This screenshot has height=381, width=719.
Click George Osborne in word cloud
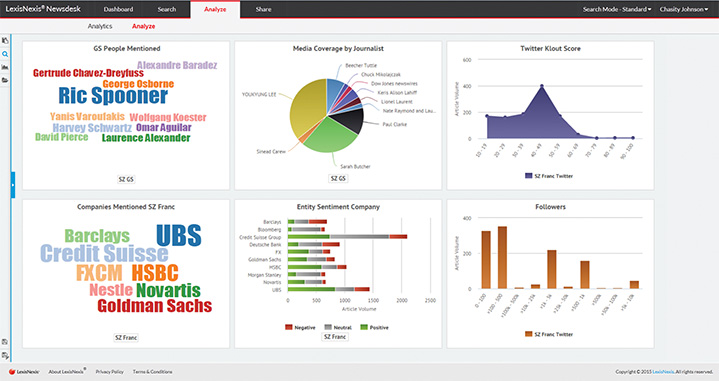click(138, 84)
